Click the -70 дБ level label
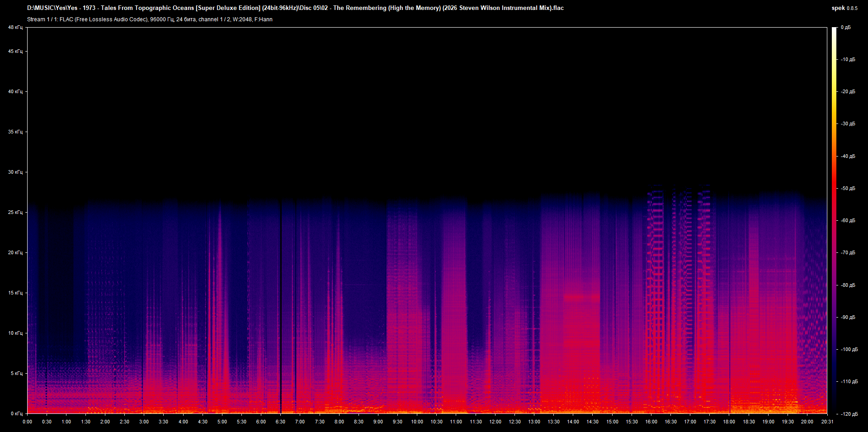868x432 pixels. 848,253
